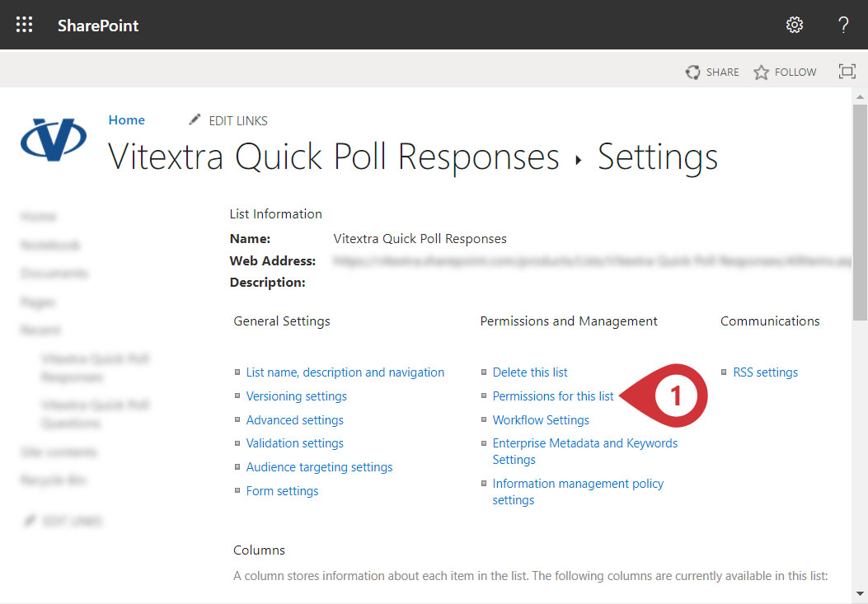Image resolution: width=868 pixels, height=604 pixels.
Task: Open the settings gear icon
Action: (x=795, y=25)
